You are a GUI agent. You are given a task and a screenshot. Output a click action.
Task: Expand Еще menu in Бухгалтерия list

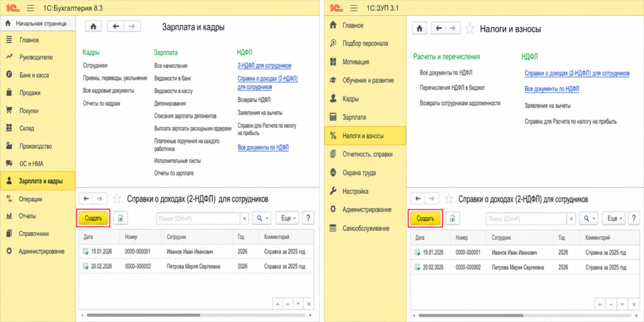(x=287, y=218)
